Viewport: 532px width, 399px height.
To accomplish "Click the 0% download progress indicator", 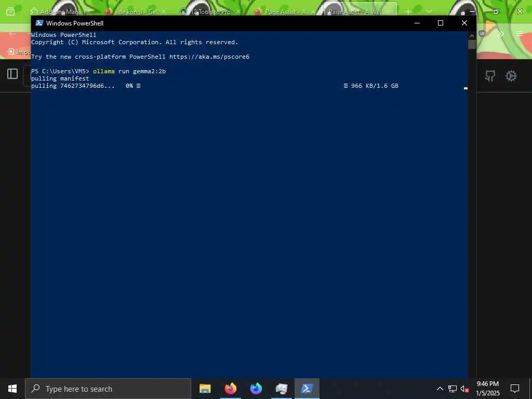I will (129, 86).
